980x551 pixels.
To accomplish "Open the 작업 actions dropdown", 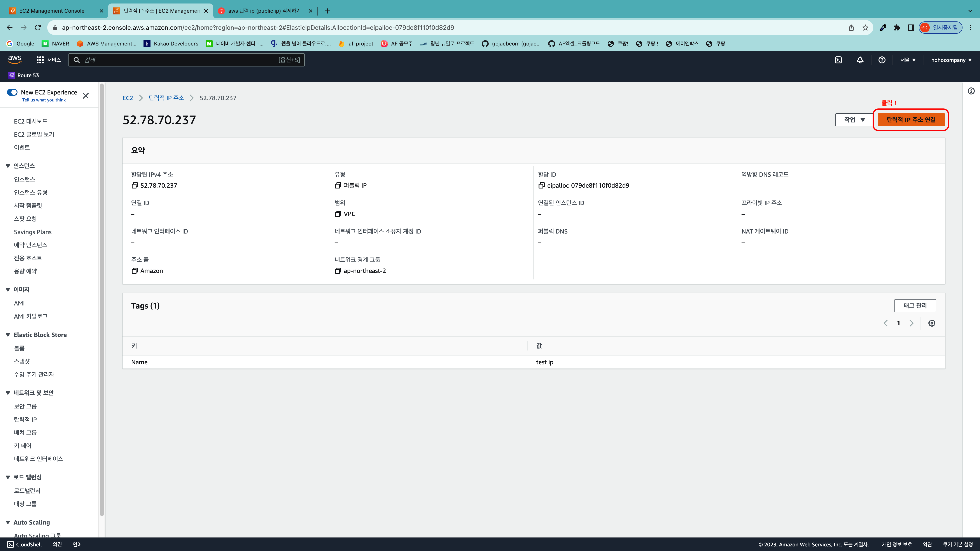I will 854,120.
